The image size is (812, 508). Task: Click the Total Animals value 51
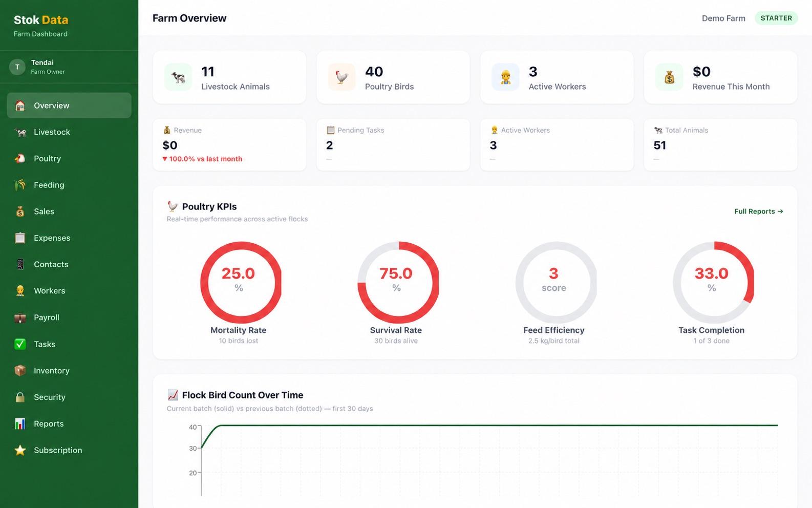(x=660, y=145)
